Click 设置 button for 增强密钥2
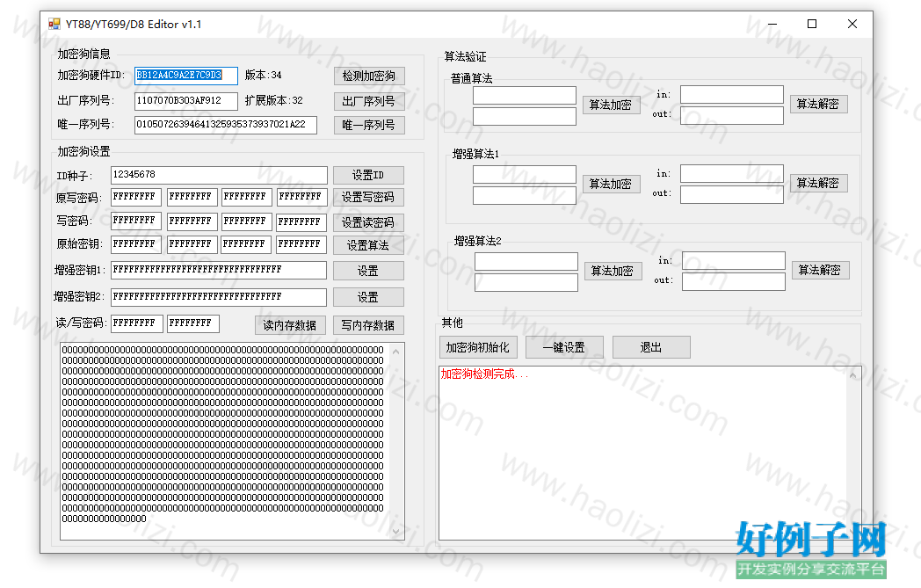Screen dimensions: 921x588 pyautogui.click(x=368, y=297)
